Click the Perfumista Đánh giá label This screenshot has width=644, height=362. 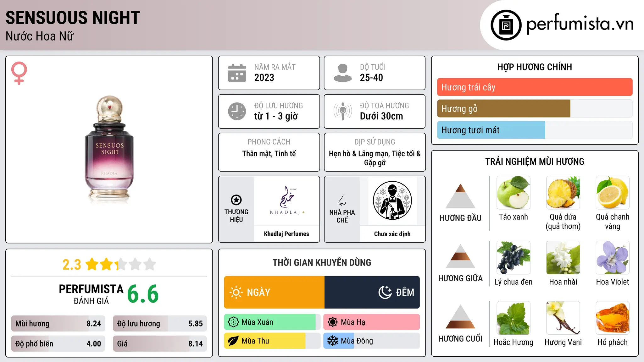point(91,294)
